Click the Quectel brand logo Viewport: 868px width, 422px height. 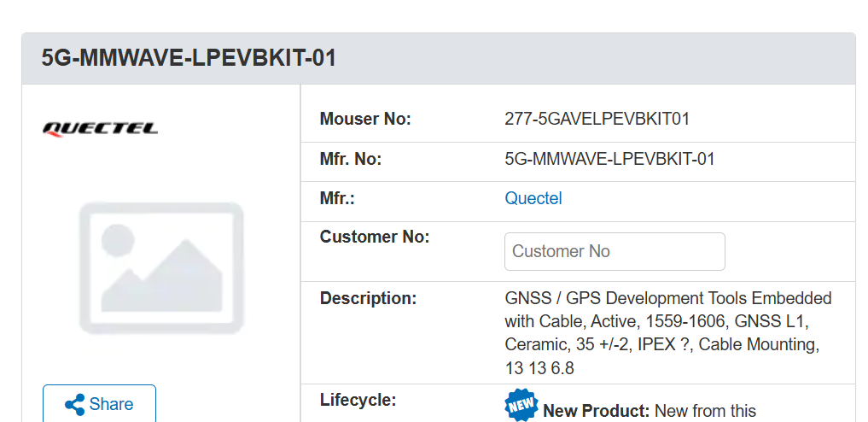coord(101,129)
